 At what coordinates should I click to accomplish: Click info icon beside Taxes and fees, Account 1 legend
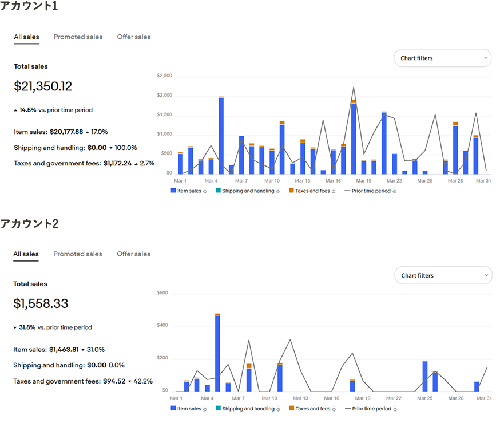pyautogui.click(x=334, y=192)
